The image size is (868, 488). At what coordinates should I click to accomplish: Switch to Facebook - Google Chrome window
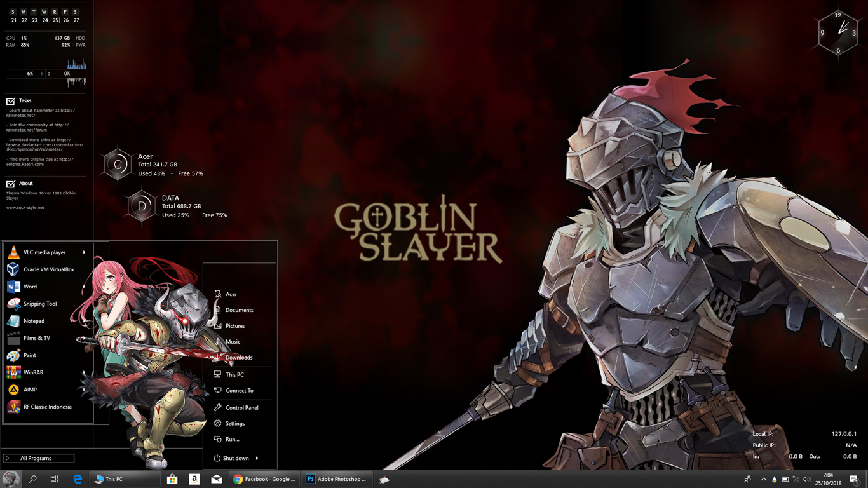[264, 479]
